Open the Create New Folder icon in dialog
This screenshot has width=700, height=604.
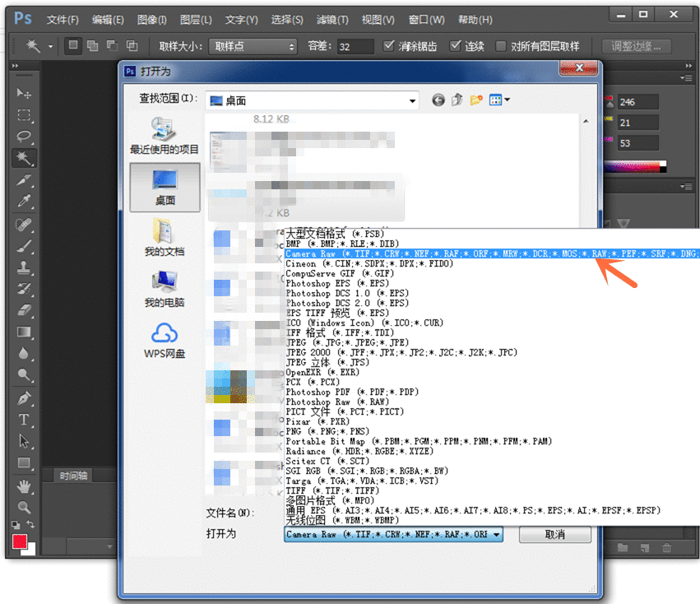(x=476, y=100)
